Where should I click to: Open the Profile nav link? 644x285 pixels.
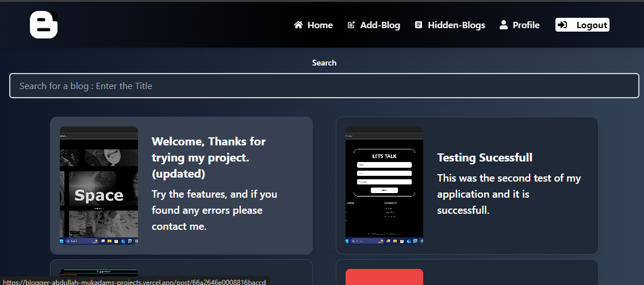pyautogui.click(x=526, y=25)
